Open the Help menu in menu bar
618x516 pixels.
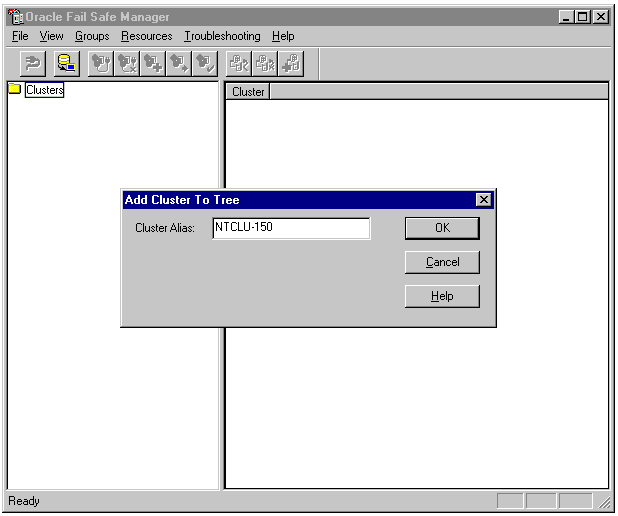tap(283, 36)
